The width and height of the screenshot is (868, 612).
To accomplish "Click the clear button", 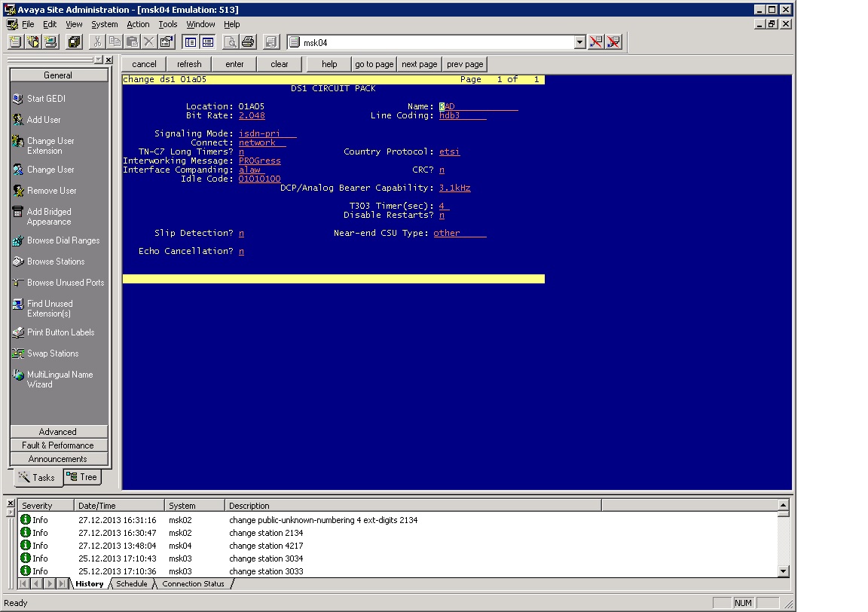I will (280, 64).
